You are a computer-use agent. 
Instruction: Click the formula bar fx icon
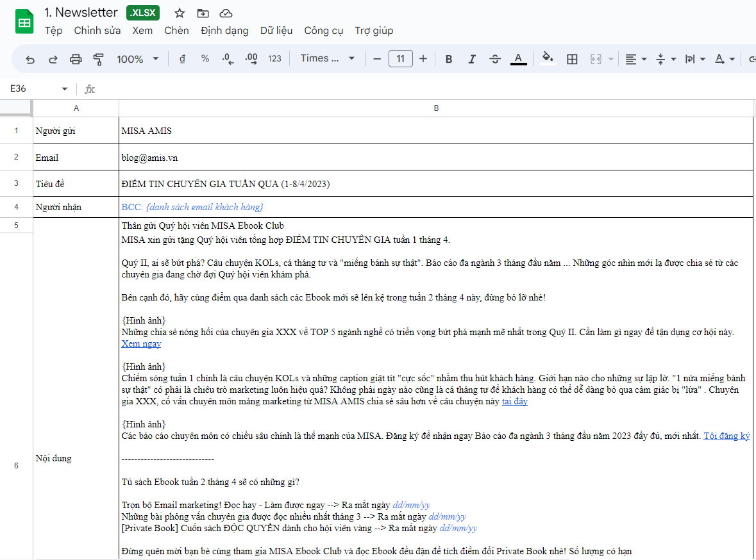pyautogui.click(x=90, y=89)
